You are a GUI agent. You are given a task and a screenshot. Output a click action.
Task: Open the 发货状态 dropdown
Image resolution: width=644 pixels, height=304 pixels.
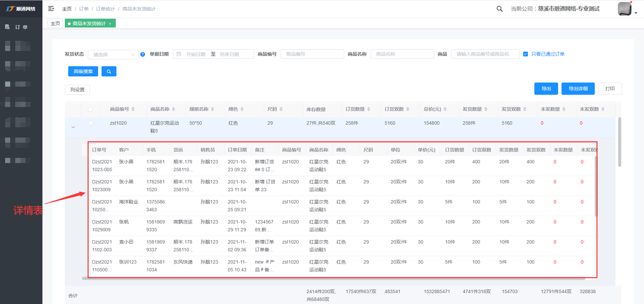[x=113, y=54]
